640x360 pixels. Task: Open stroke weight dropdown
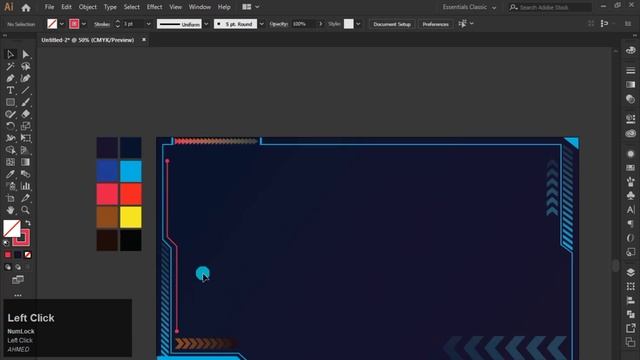tap(148, 24)
